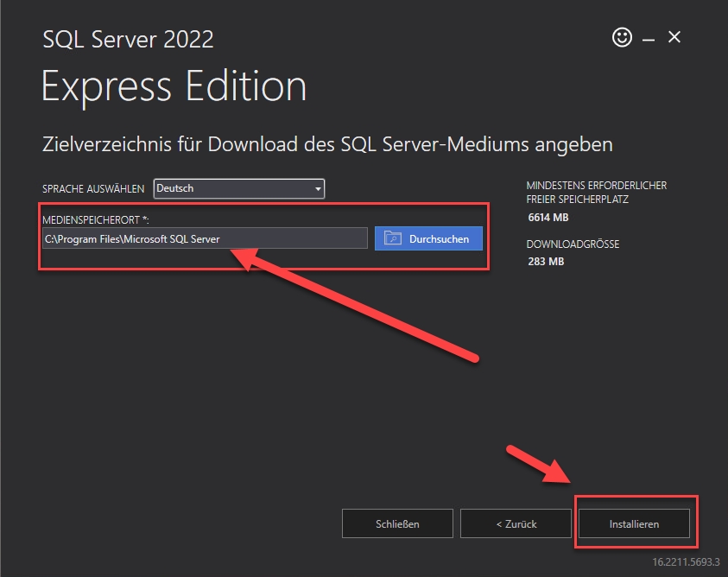The width and height of the screenshot is (728, 577).
Task: Open the Deutsch language dropdown
Action: [x=239, y=188]
